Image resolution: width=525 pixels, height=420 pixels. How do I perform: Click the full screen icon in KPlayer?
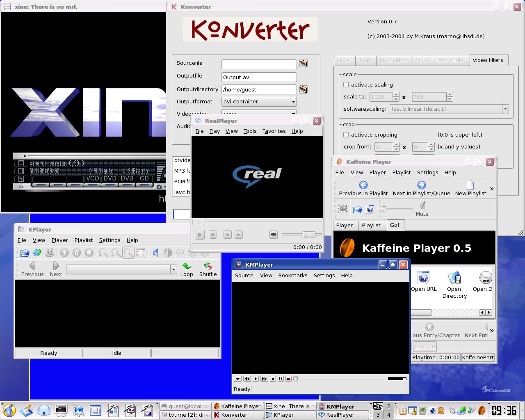click(x=141, y=253)
